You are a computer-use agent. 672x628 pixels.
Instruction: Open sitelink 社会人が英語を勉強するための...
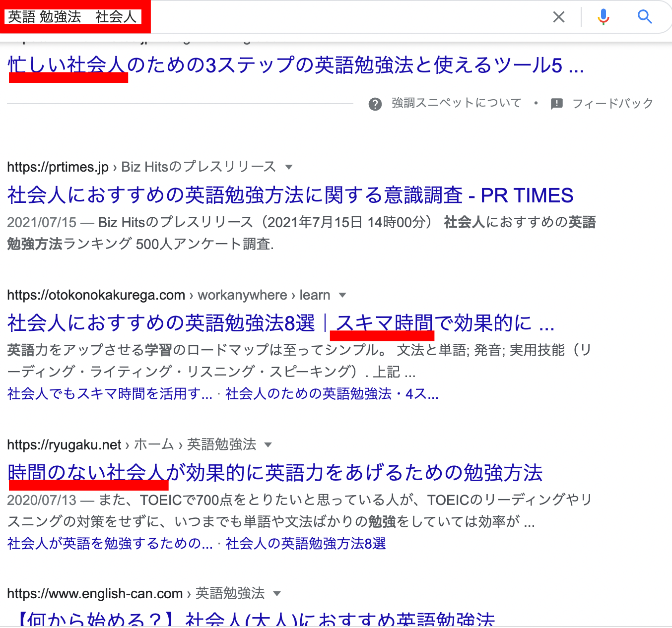tap(110, 543)
